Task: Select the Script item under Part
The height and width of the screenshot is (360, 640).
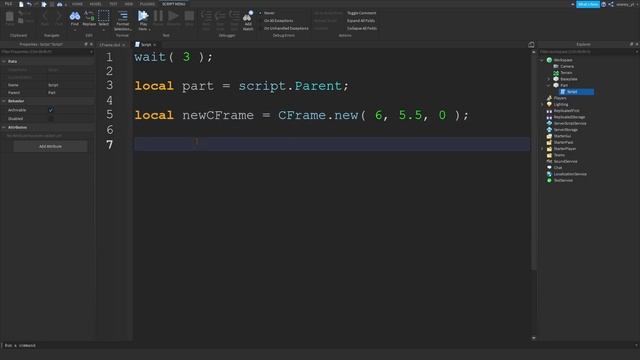Action: pyautogui.click(x=576, y=92)
